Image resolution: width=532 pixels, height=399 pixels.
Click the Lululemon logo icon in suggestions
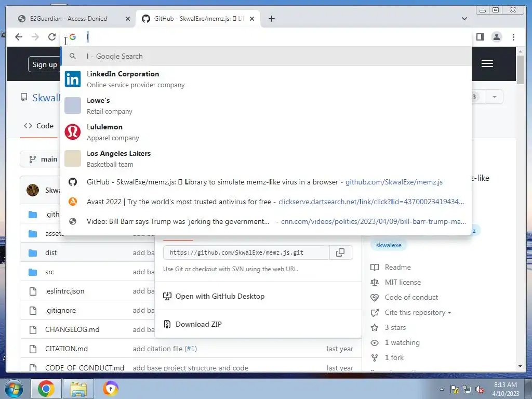coord(73,132)
